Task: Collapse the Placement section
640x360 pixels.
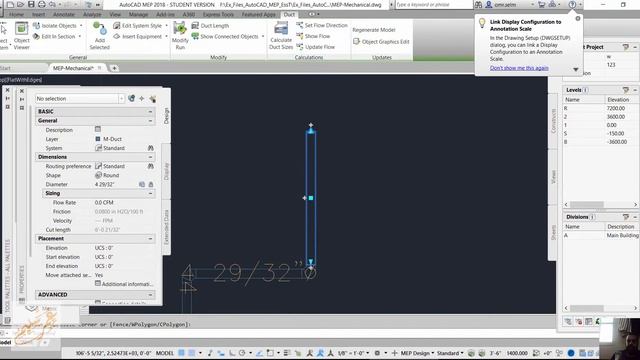Action: pyautogui.click(x=150, y=238)
